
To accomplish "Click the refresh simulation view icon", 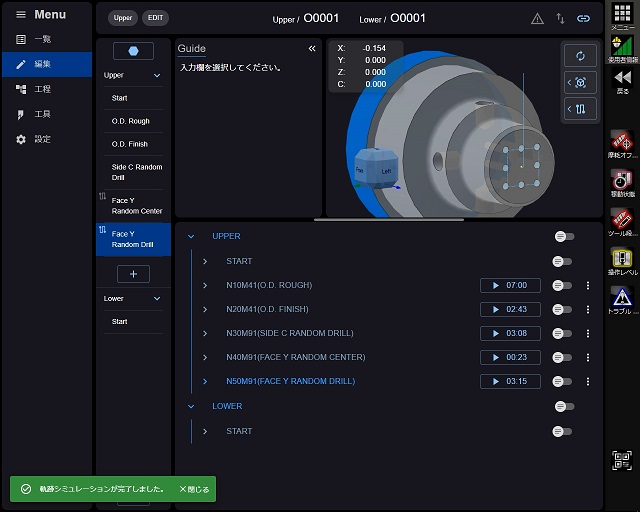I will [580, 56].
